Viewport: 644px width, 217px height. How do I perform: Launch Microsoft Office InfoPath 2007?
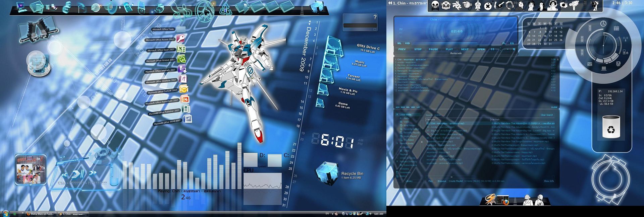tap(182, 69)
